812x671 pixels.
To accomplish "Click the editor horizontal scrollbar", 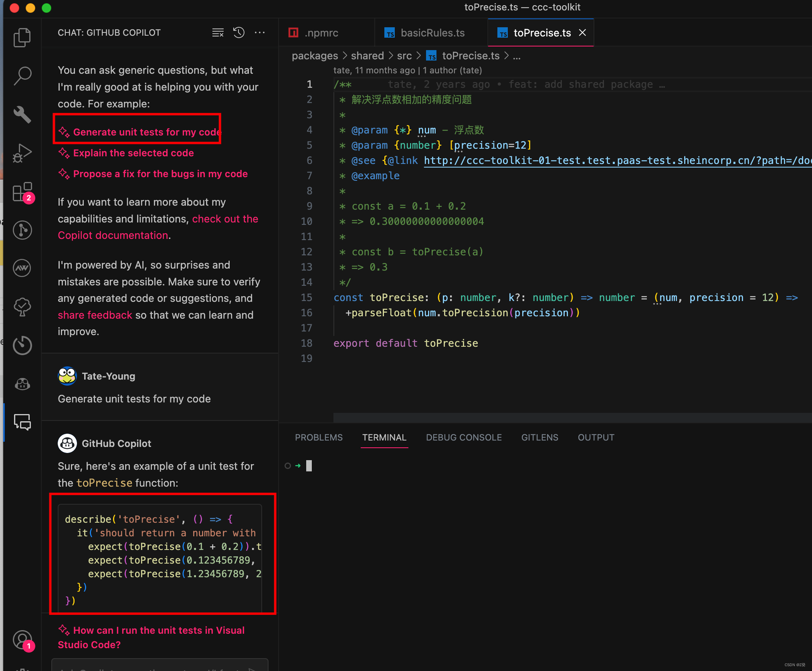I will [x=561, y=418].
